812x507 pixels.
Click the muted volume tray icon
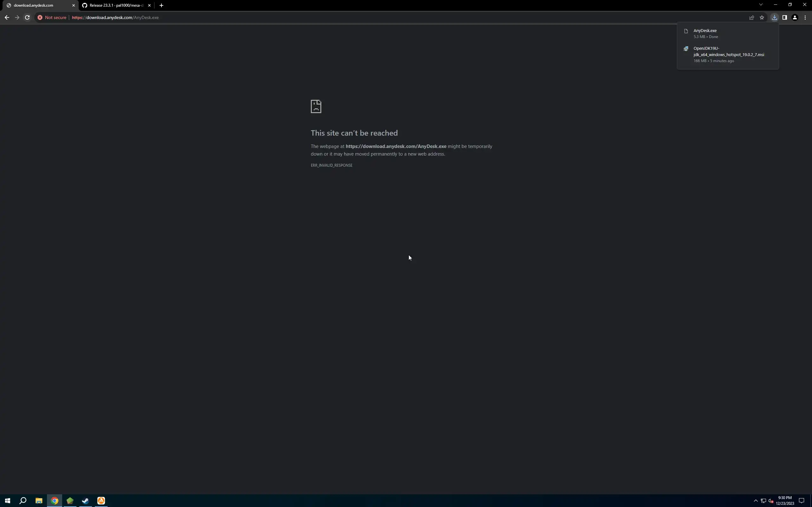click(771, 501)
